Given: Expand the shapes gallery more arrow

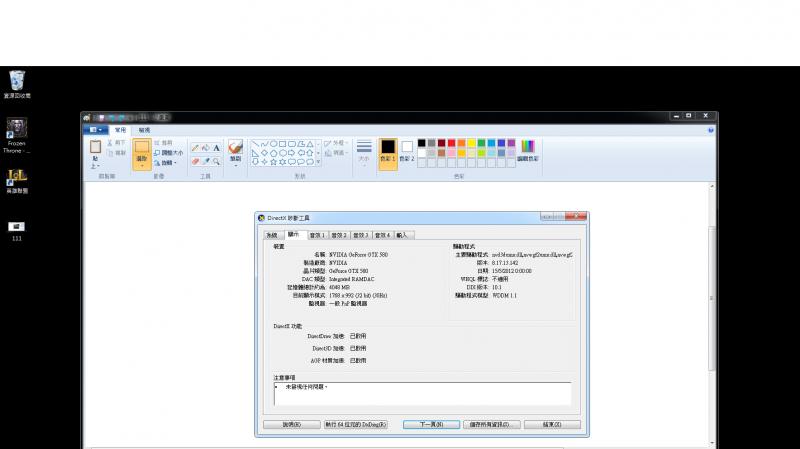Looking at the screenshot, I should pos(318,162).
